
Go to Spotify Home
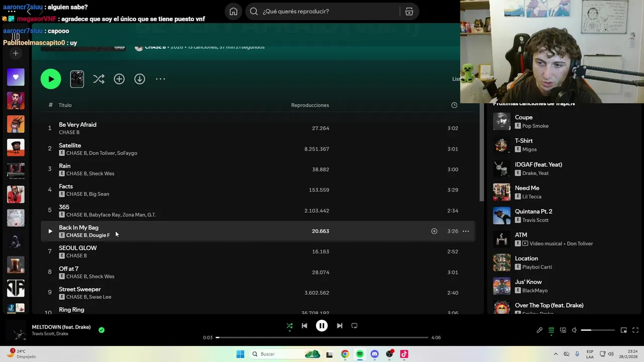(x=233, y=12)
